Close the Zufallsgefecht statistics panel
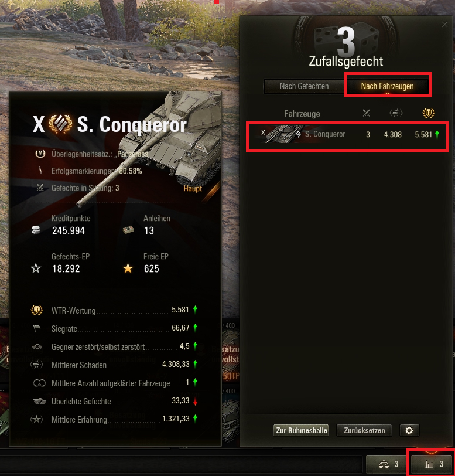Image resolution: width=455 pixels, height=476 pixels. pyautogui.click(x=444, y=25)
